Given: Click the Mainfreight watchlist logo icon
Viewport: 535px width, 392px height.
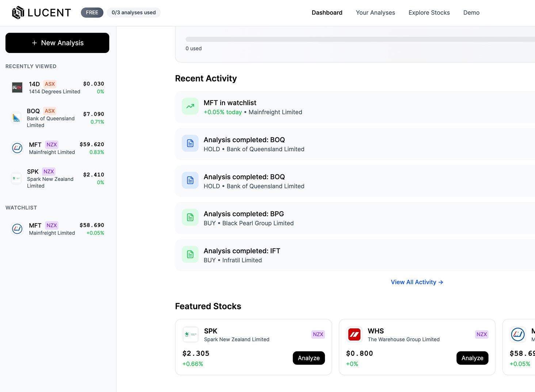Looking at the screenshot, I should 17,229.
